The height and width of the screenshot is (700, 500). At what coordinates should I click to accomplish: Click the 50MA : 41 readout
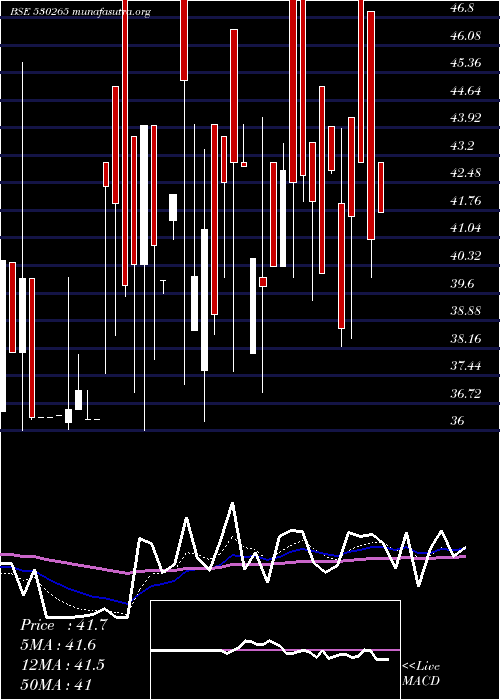(56, 684)
